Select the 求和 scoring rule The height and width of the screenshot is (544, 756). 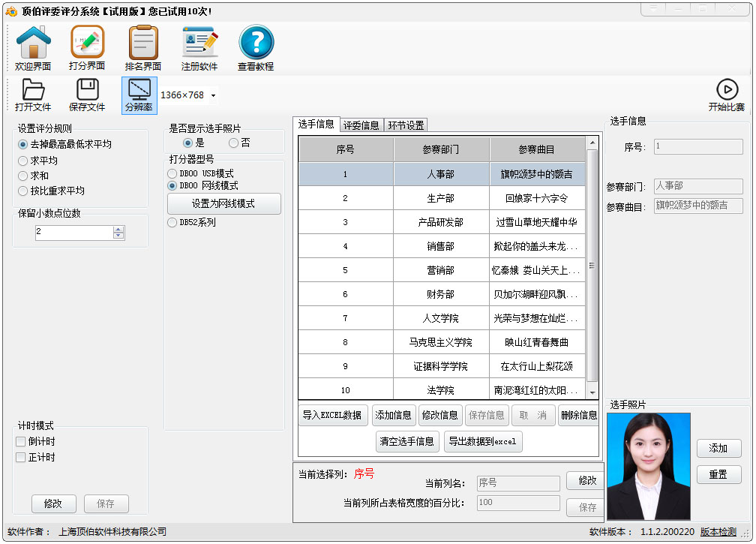33,176
